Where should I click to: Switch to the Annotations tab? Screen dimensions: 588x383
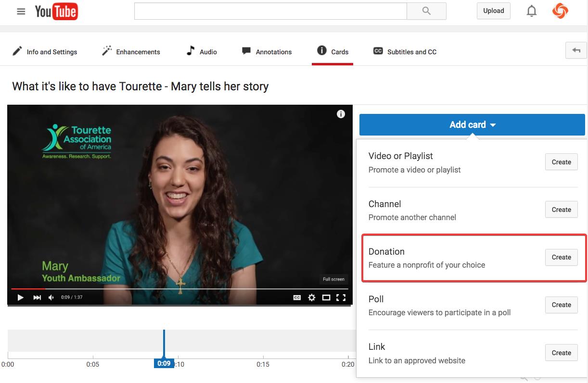click(267, 52)
